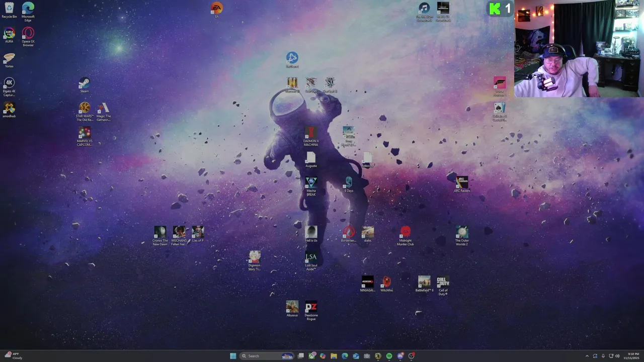
Task: Select the xmodhub desktop icon
Action: point(9,110)
